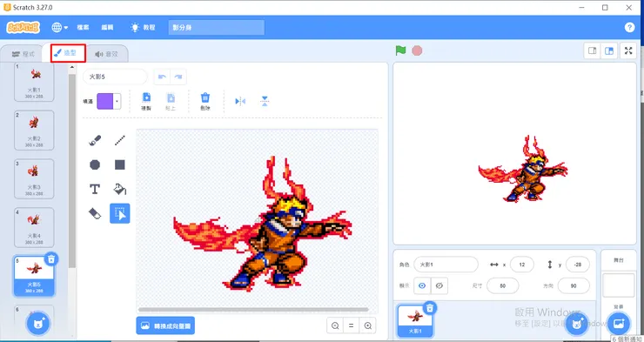Select the Line tool

119,140
